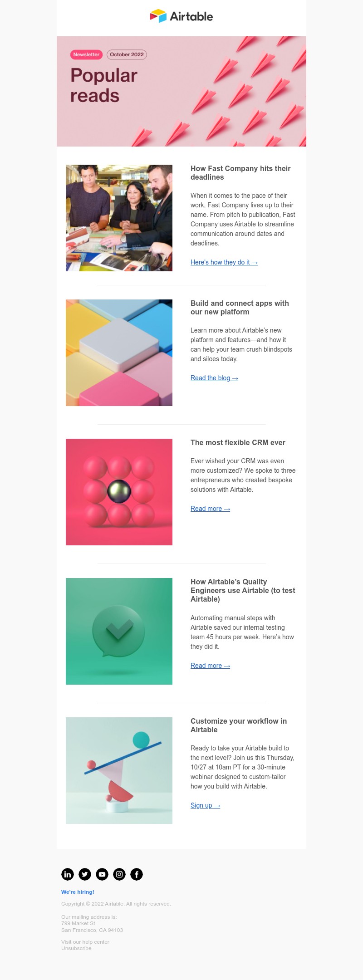The width and height of the screenshot is (363, 980).
Task: Click the pink Newsletter badge
Action: click(x=86, y=54)
